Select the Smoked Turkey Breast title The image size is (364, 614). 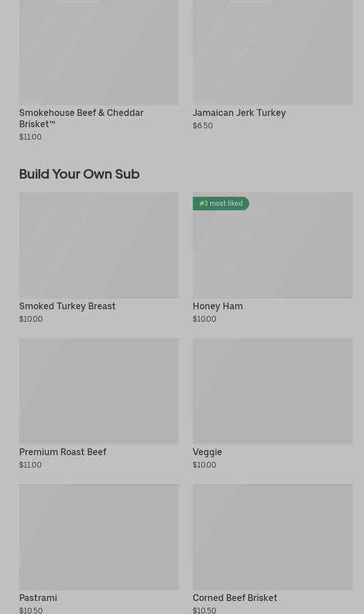tap(67, 306)
